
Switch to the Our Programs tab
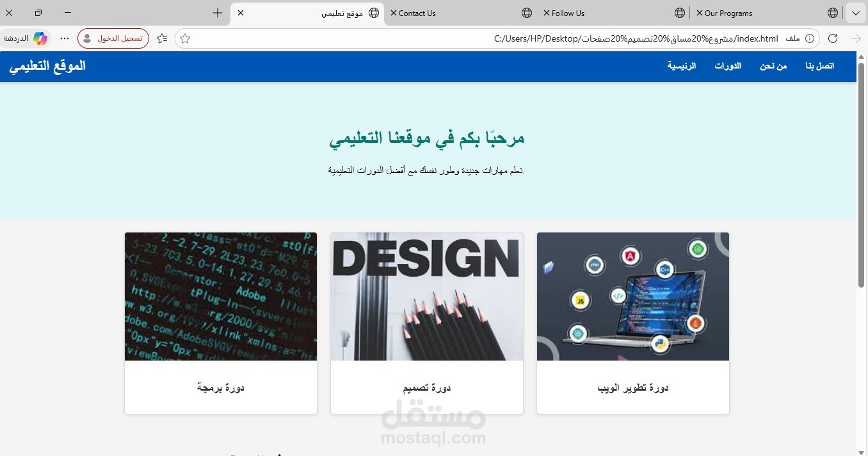pyautogui.click(x=730, y=13)
